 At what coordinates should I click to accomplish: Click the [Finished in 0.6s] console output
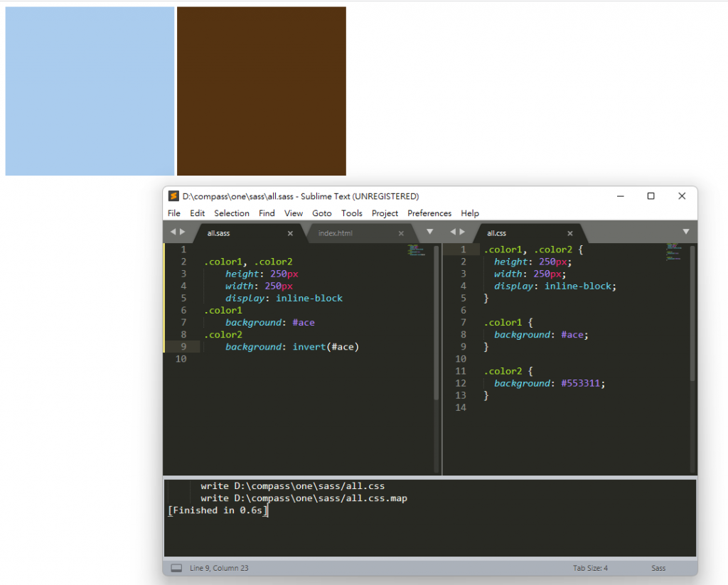218,510
